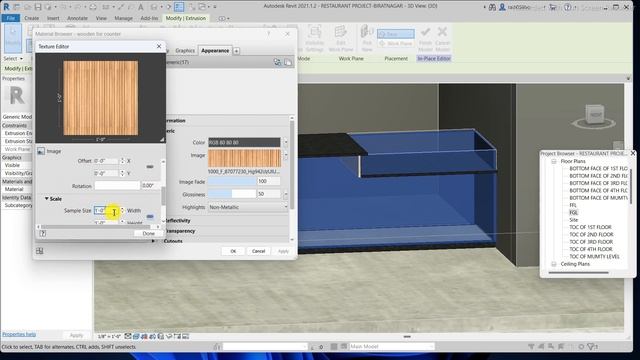This screenshot has width=640, height=360.
Task: Toggle the sample size aspect ratio lock
Action: [150, 216]
